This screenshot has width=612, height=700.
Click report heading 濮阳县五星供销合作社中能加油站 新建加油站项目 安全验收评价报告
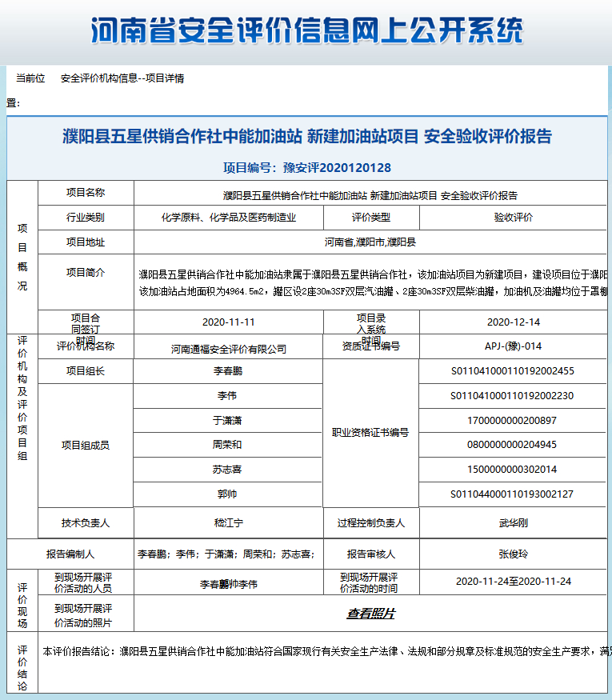[307, 136]
